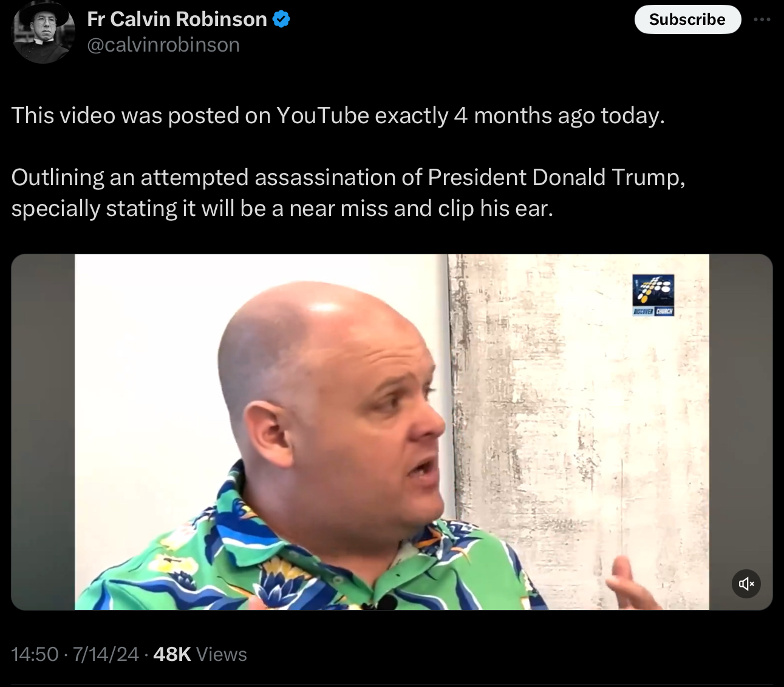Open Fr Calvin Robinson's profile avatar
Image resolution: width=784 pixels, height=687 pixels.
click(x=44, y=32)
